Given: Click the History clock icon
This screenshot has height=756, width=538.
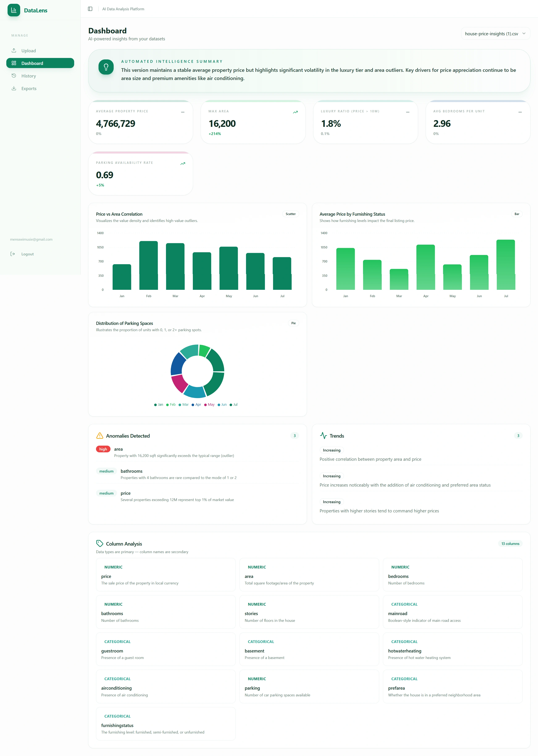Looking at the screenshot, I should (14, 76).
